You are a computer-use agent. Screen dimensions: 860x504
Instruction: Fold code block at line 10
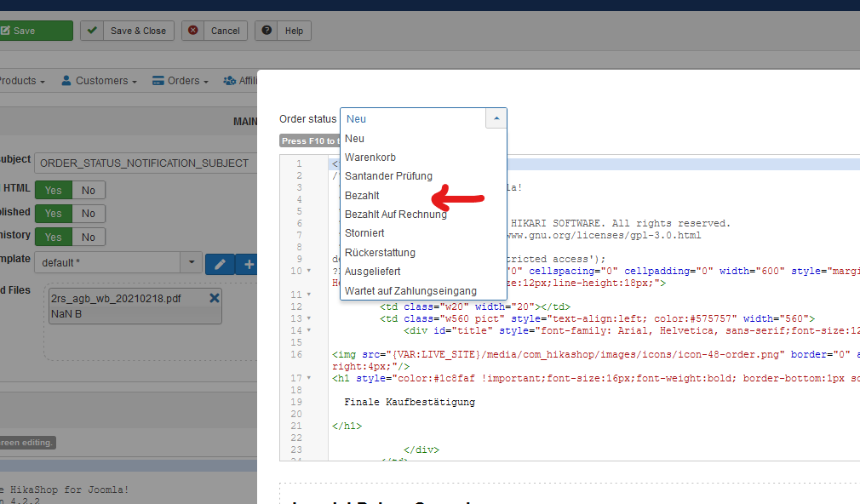(308, 272)
